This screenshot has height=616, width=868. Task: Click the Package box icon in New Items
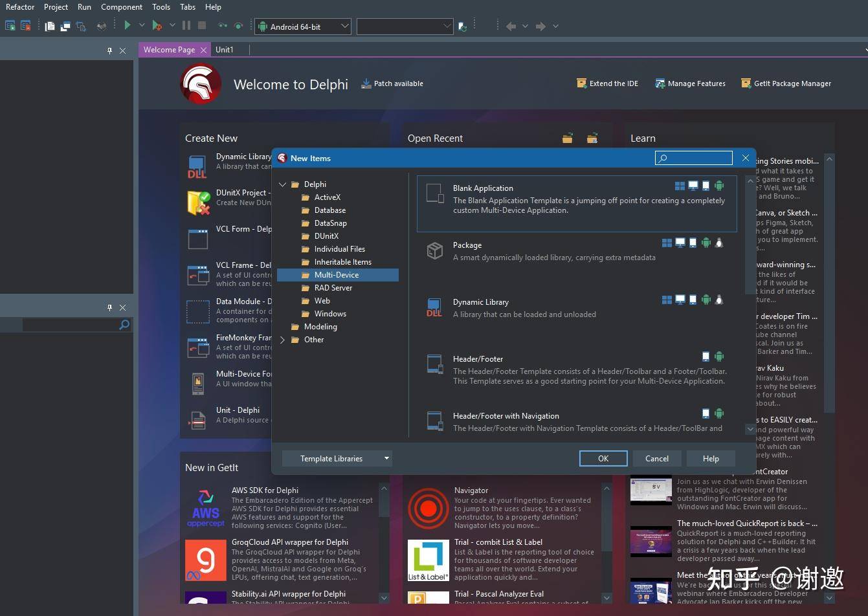click(x=435, y=250)
